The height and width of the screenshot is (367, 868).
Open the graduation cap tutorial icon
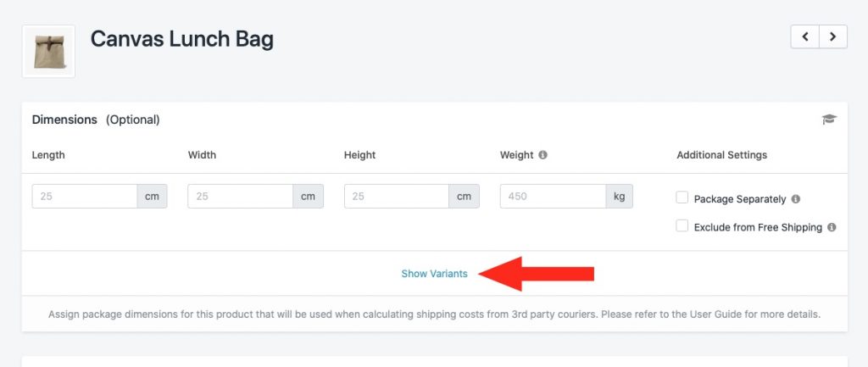(x=829, y=119)
